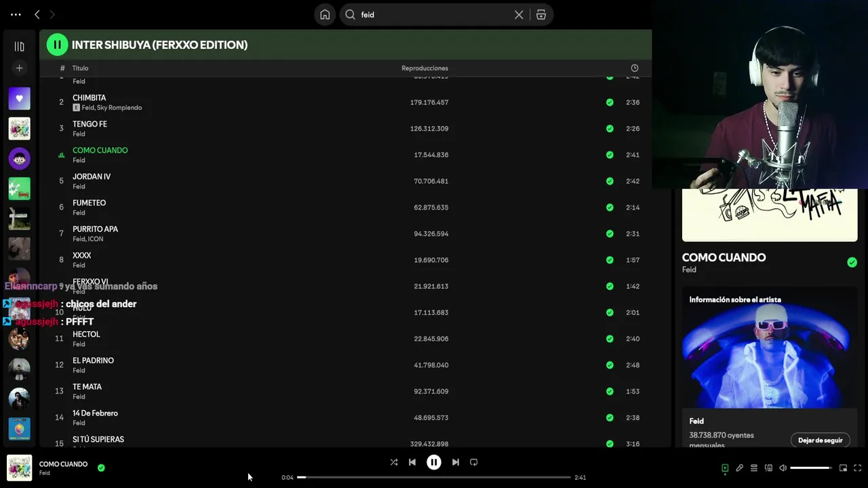Screen dimensions: 868x488
Task: Open Connect to a device icon
Action: click(x=768, y=468)
